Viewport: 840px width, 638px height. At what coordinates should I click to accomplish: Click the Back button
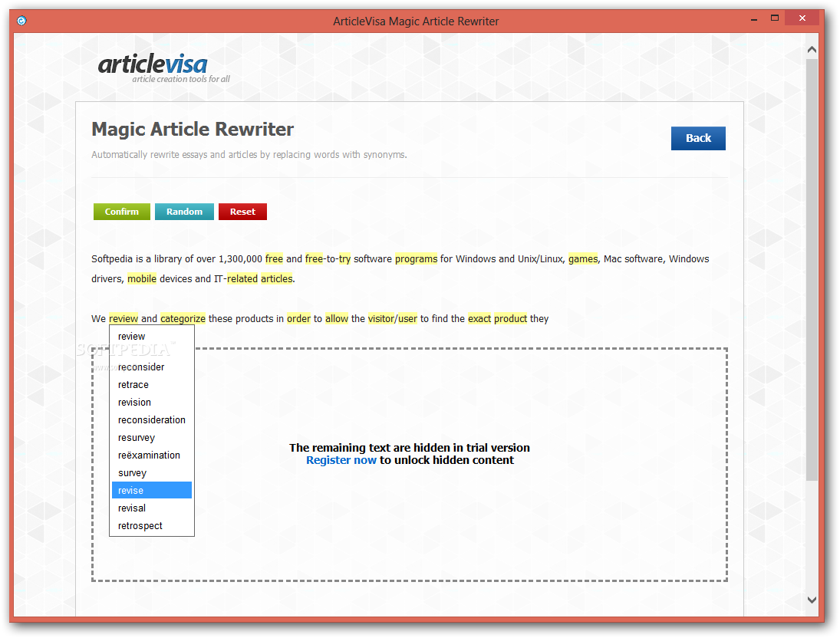point(698,138)
